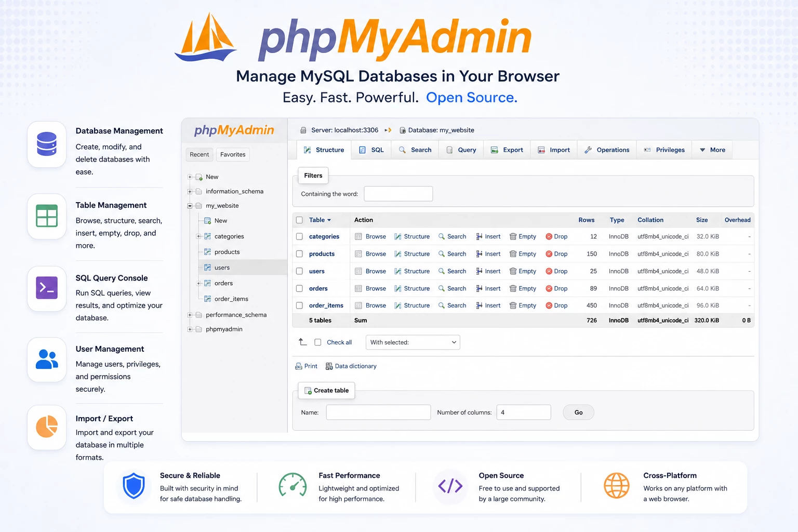The height and width of the screenshot is (532, 798).
Task: Toggle the header select-all checkbox
Action: [299, 220]
